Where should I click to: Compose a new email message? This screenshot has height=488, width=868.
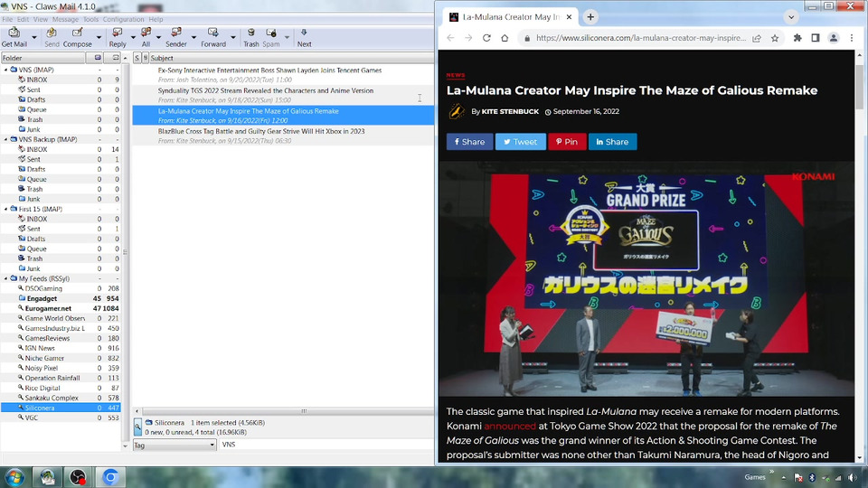(78, 37)
